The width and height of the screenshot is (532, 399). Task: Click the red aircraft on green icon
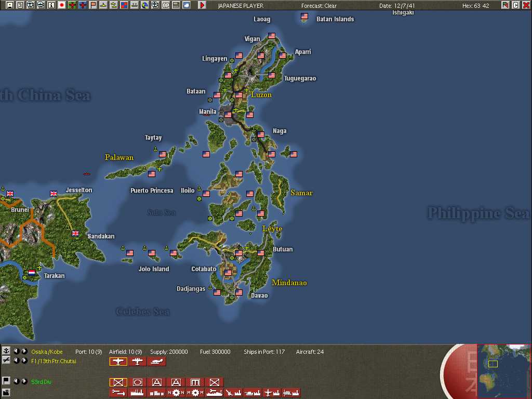click(x=72, y=5)
